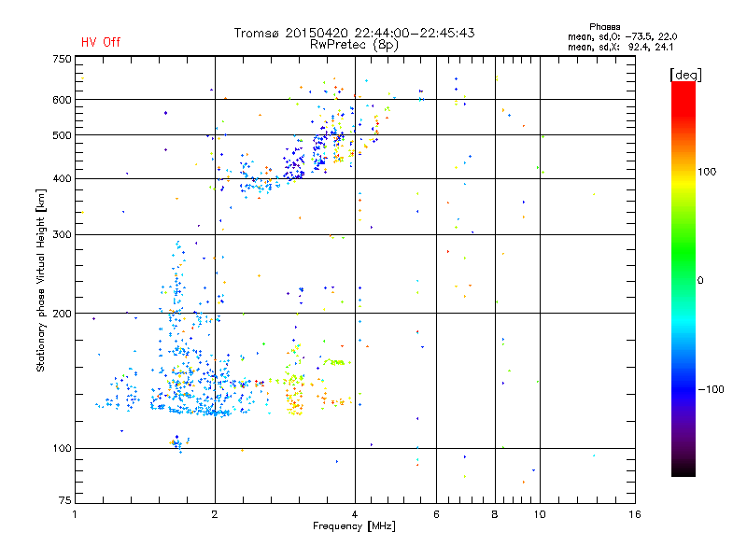Click the '-100' colorbar tick label
The height and width of the screenshot is (560, 747).
coord(711,389)
